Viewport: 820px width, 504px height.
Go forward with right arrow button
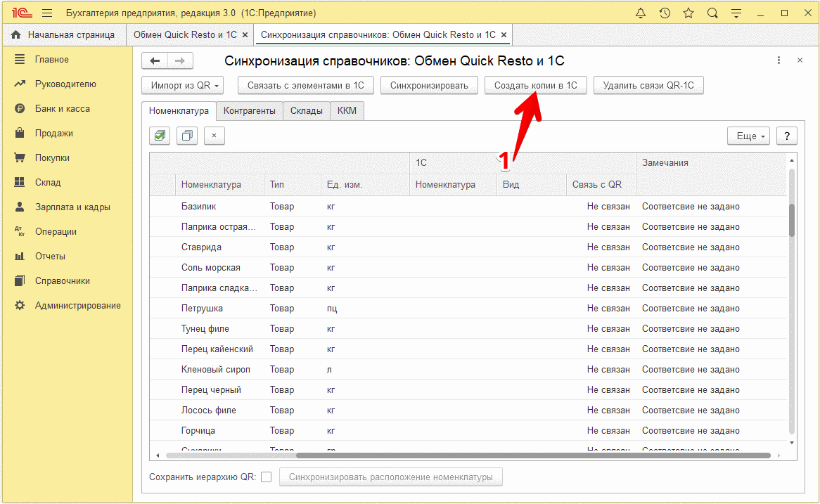click(180, 60)
